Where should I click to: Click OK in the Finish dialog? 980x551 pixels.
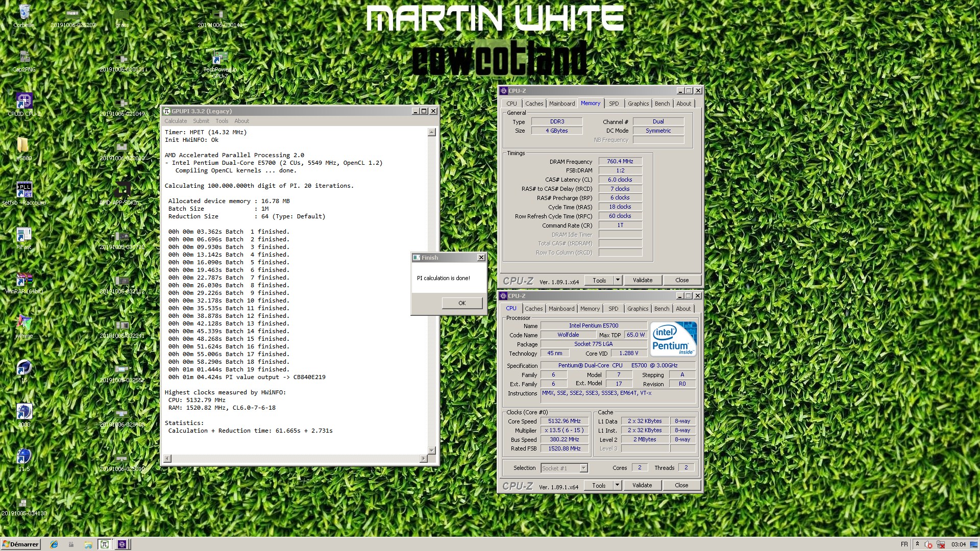click(x=462, y=303)
